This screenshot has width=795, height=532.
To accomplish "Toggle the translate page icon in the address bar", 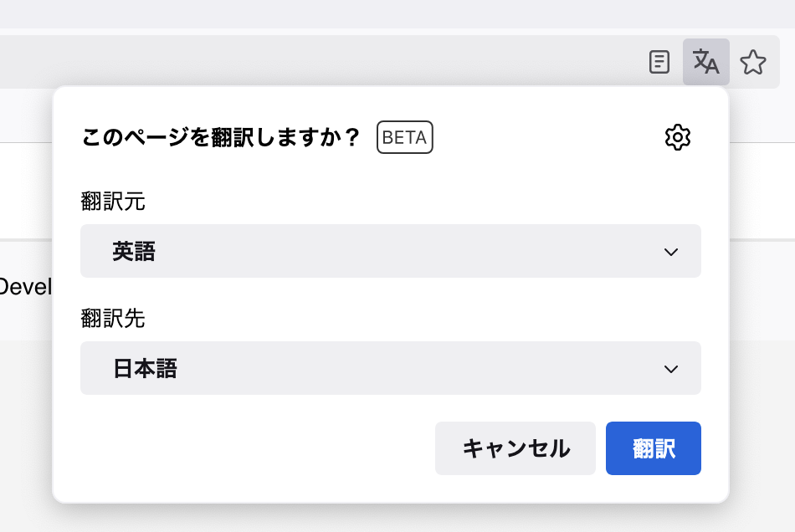I will tap(705, 62).
